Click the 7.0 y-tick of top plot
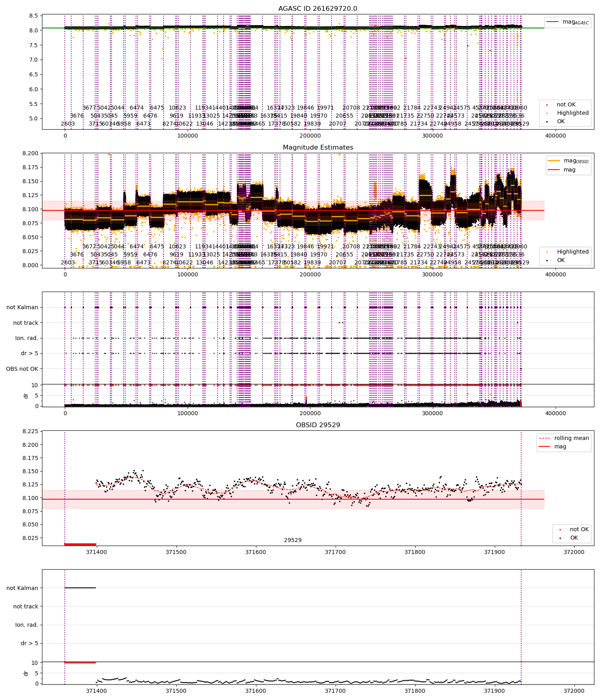This screenshot has height=700, width=600. pos(34,60)
